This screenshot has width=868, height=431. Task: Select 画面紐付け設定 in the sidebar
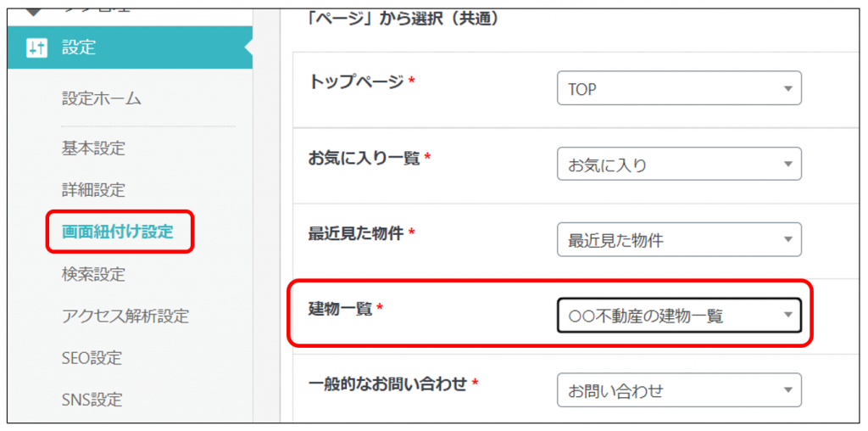click(x=117, y=232)
